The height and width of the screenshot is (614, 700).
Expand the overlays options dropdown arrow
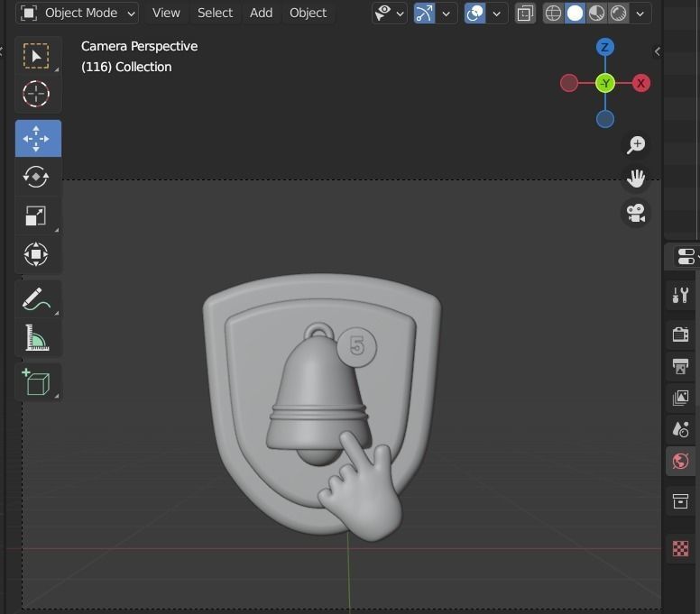coord(496,14)
